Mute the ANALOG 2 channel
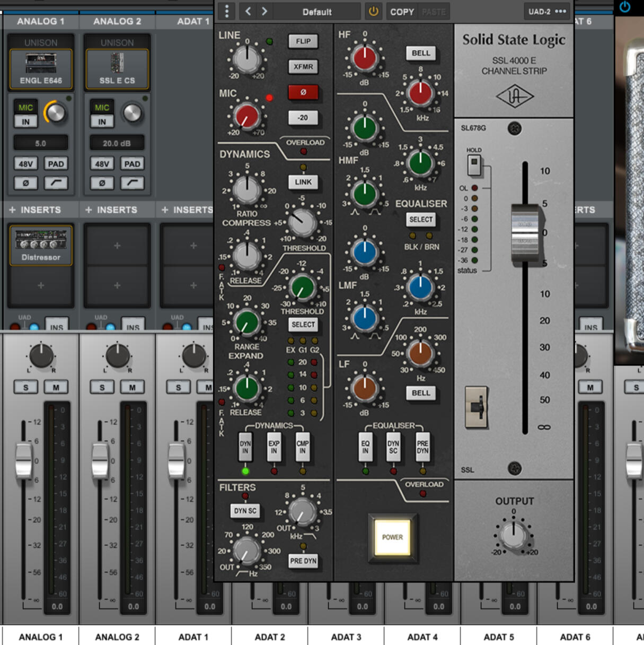This screenshot has height=645, width=644. [x=132, y=388]
